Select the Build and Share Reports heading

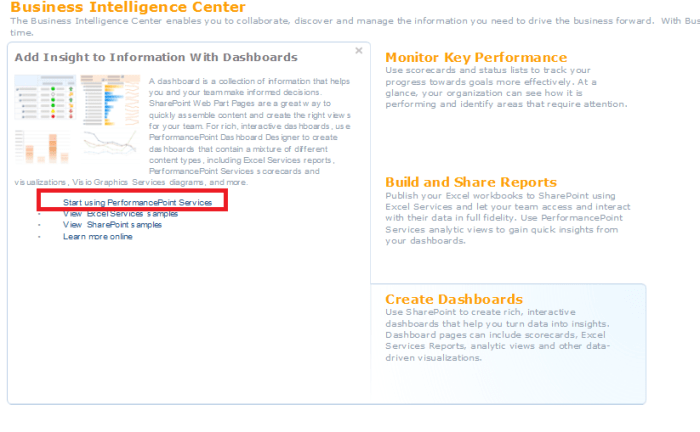click(x=470, y=183)
